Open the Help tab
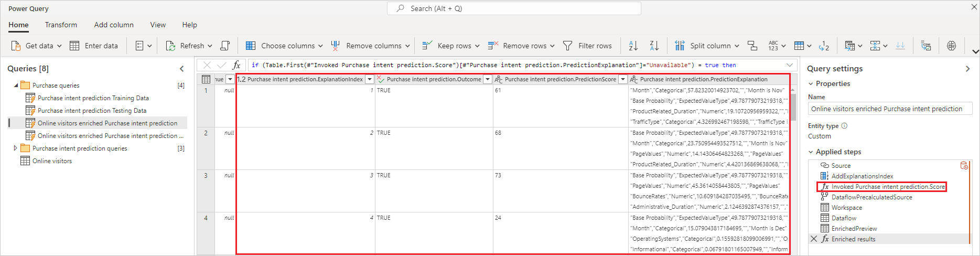980x256 pixels. (190, 25)
